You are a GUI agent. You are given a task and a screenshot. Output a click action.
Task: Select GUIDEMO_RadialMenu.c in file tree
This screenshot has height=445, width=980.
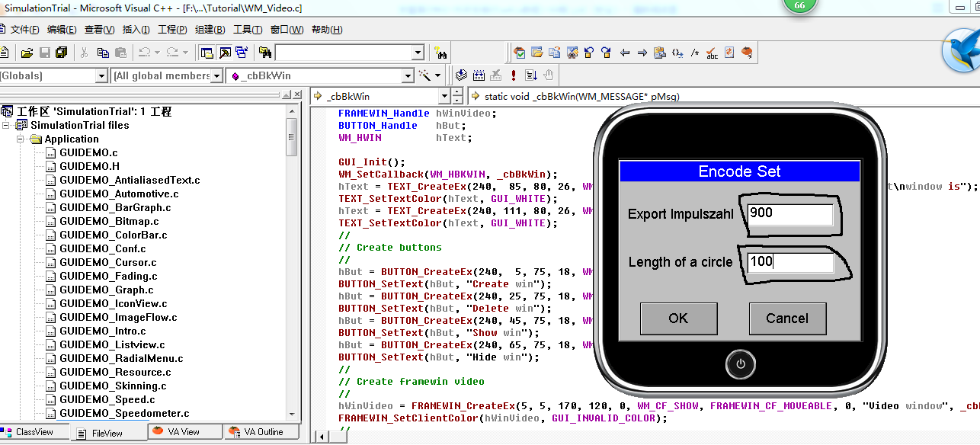pyautogui.click(x=121, y=358)
